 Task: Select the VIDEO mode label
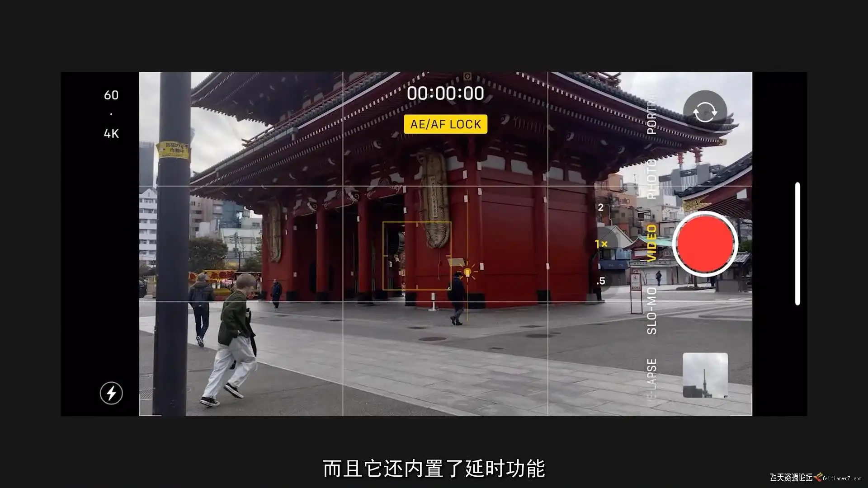651,244
